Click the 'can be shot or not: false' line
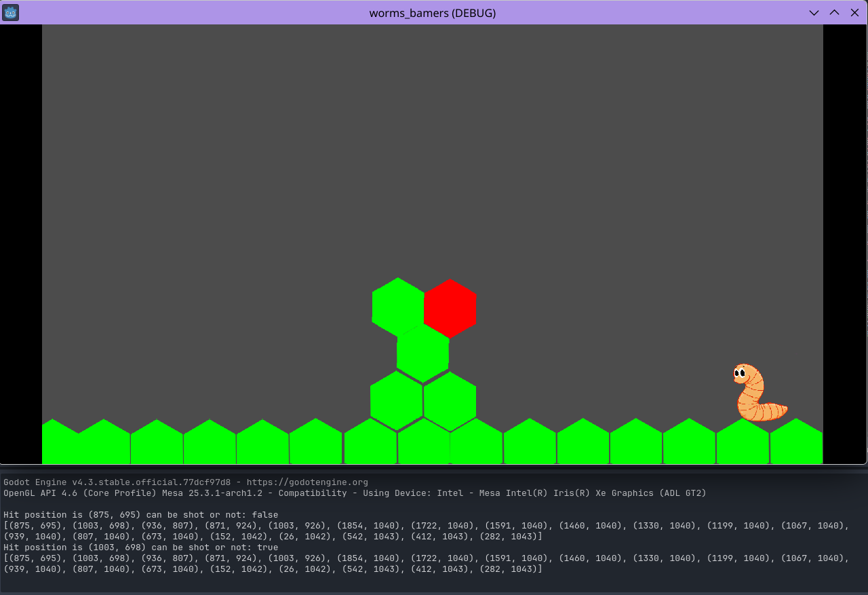 tap(140, 515)
